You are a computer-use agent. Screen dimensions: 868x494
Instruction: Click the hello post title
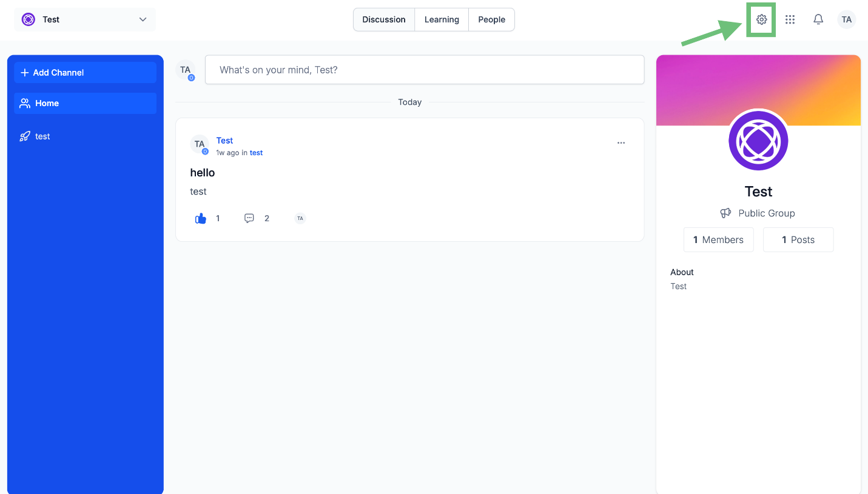(203, 173)
